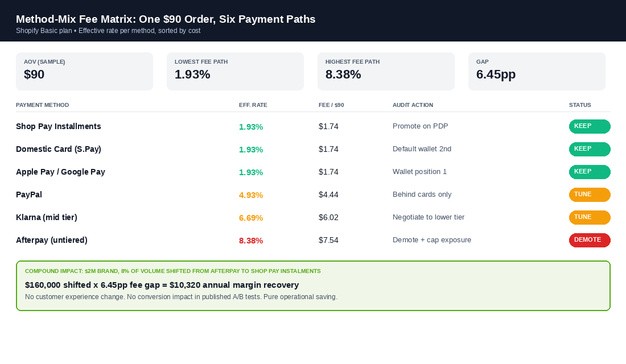Screen dimensions: 626x364
Task: Select the Shop Pay Installments method name
Action: pos(58,126)
